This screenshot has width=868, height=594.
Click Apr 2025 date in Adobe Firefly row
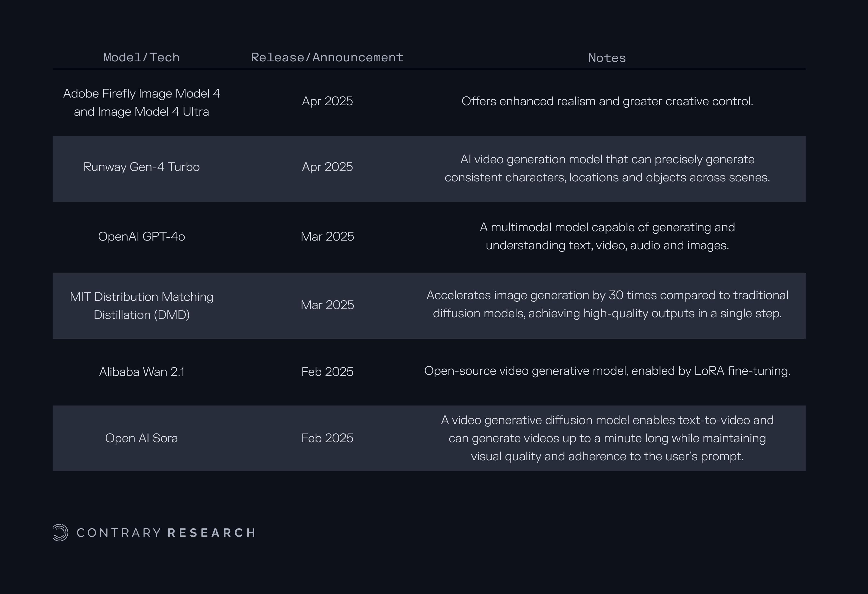(x=327, y=101)
